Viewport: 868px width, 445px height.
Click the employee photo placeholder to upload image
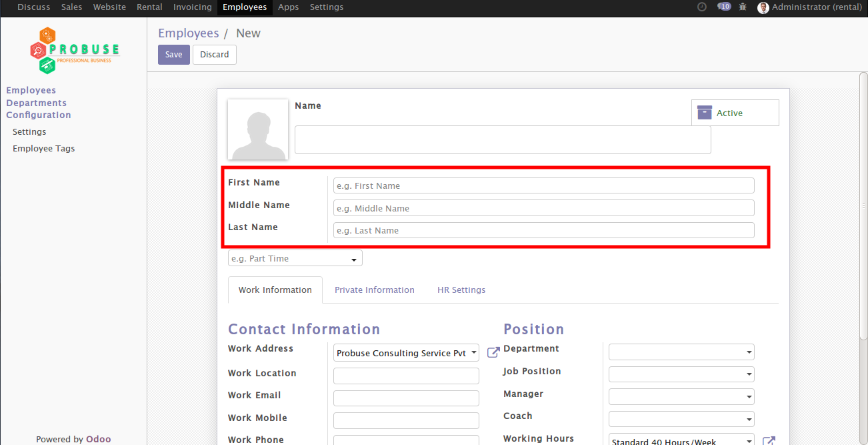pyautogui.click(x=258, y=129)
